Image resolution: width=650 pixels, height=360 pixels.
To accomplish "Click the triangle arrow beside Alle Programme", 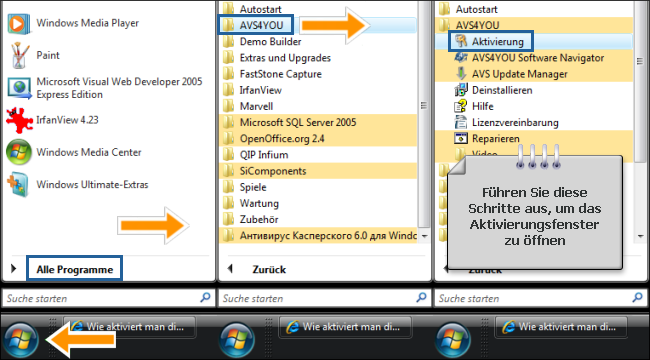I will point(14,269).
